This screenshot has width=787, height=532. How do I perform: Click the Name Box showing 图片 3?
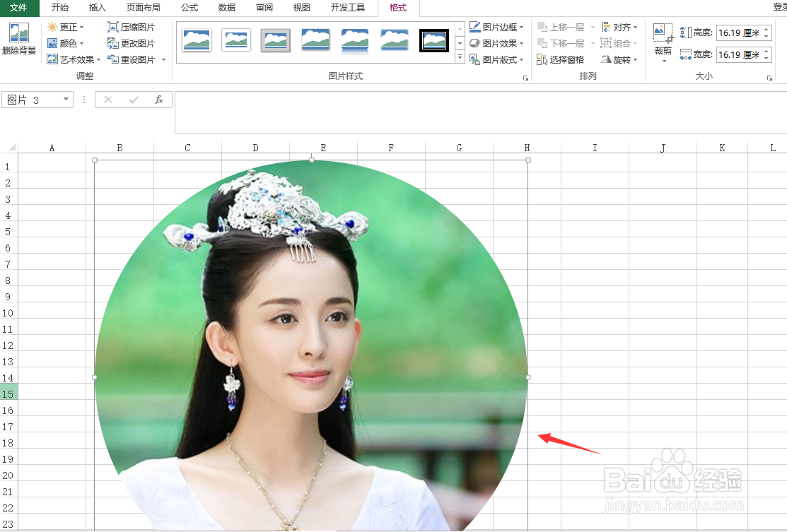[x=32, y=100]
